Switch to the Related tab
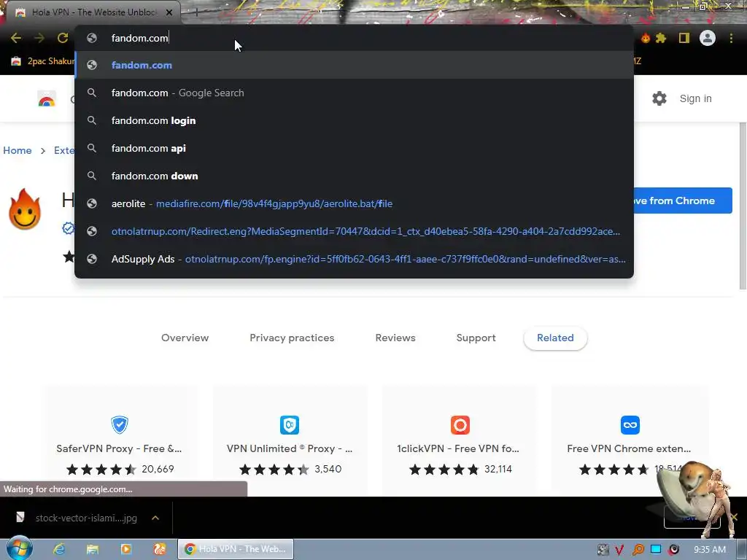This screenshot has height=560, width=747. click(555, 338)
